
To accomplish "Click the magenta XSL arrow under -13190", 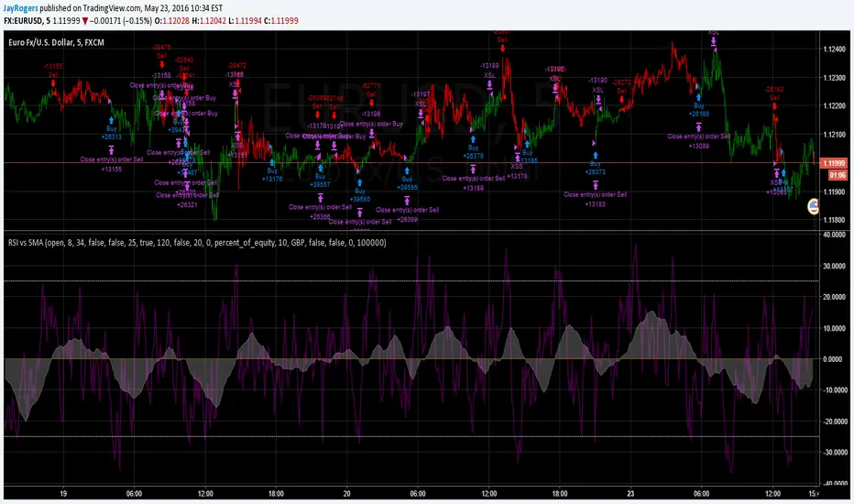I will point(598,99).
